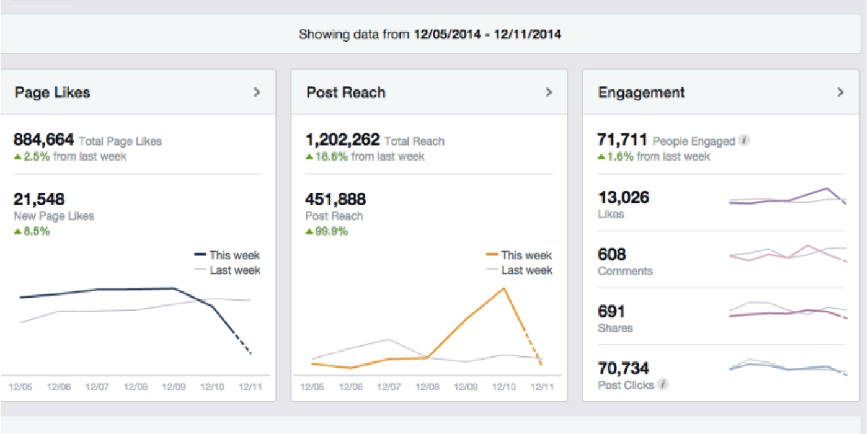Screen dimensions: 868x434
Task: Click the 451,888 Post Reach value
Action: (x=335, y=200)
